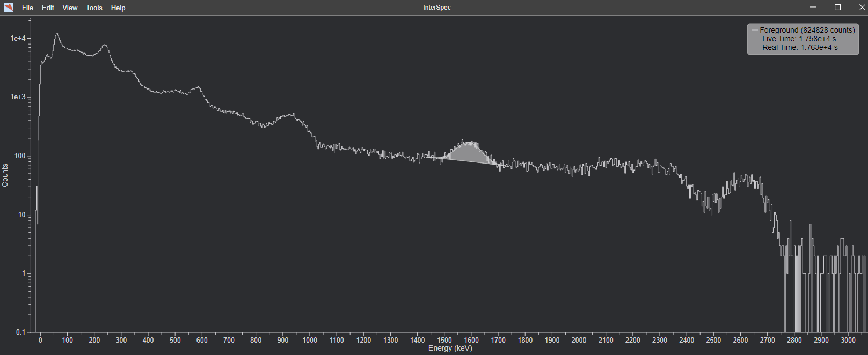This screenshot has width=868, height=355.
Task: Open the Tools menu
Action: (94, 8)
